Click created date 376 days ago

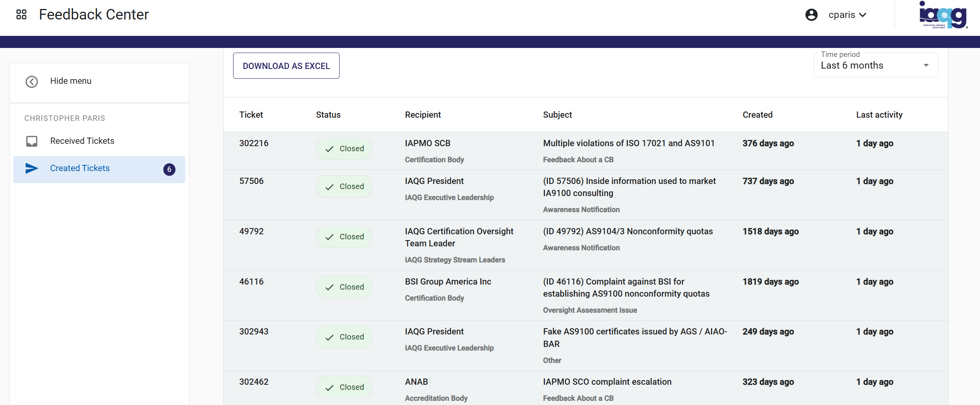tap(768, 143)
